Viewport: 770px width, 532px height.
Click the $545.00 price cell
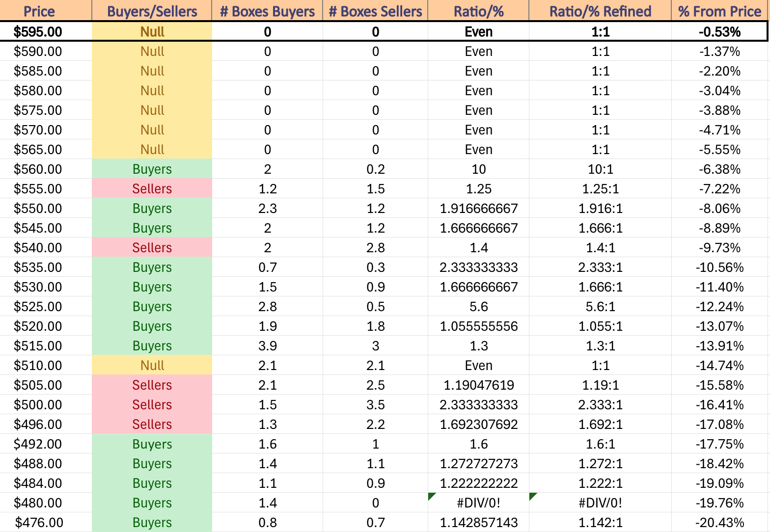(x=46, y=228)
